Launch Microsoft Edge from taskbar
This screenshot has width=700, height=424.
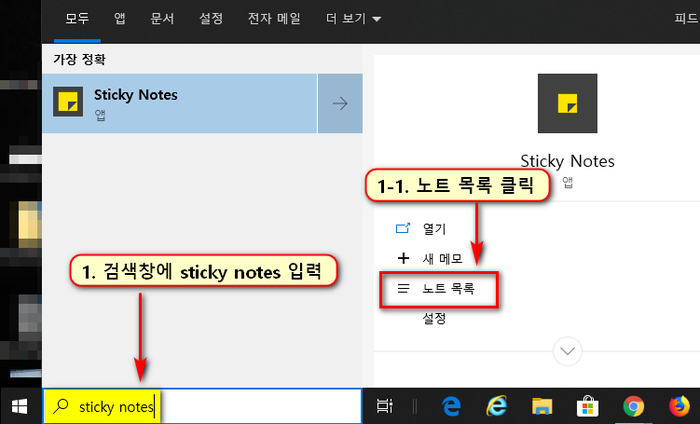pyautogui.click(x=451, y=407)
